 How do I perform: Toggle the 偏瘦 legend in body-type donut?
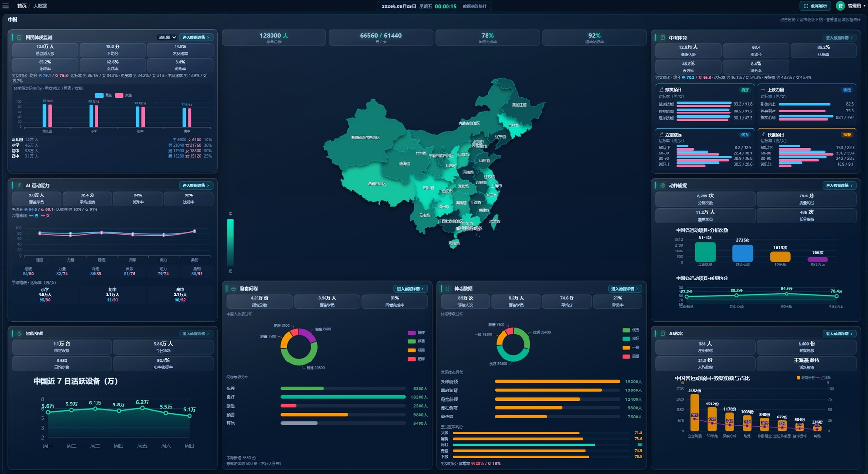pyautogui.click(x=416, y=333)
